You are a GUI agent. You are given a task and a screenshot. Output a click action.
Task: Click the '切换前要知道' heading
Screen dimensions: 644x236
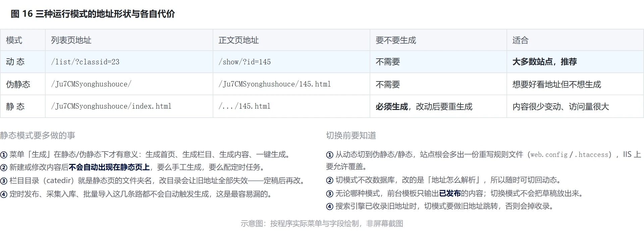351,135
